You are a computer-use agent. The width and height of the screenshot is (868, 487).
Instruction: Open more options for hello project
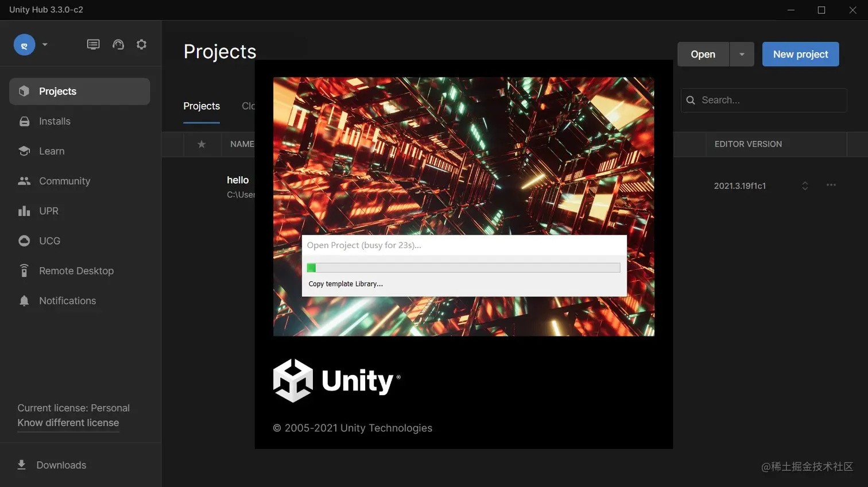tap(831, 185)
